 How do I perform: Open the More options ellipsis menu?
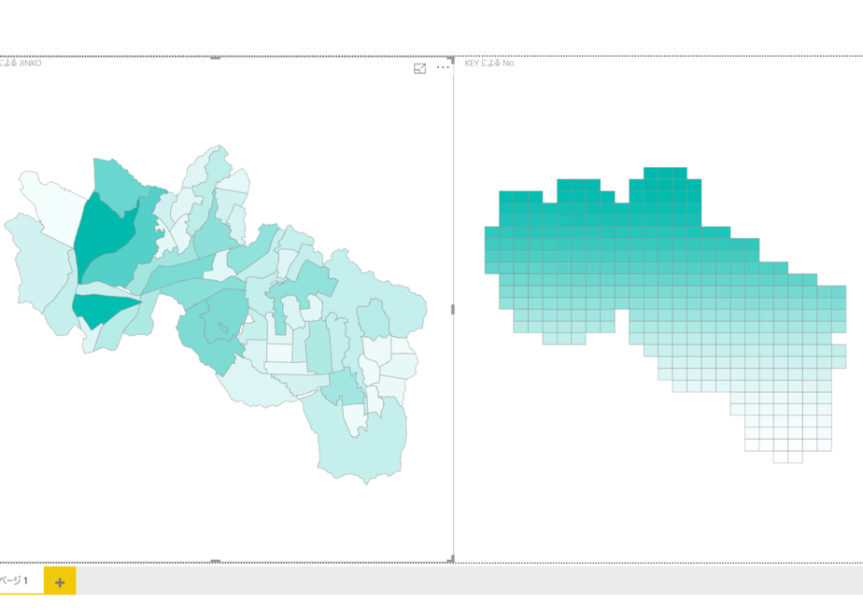tap(443, 67)
